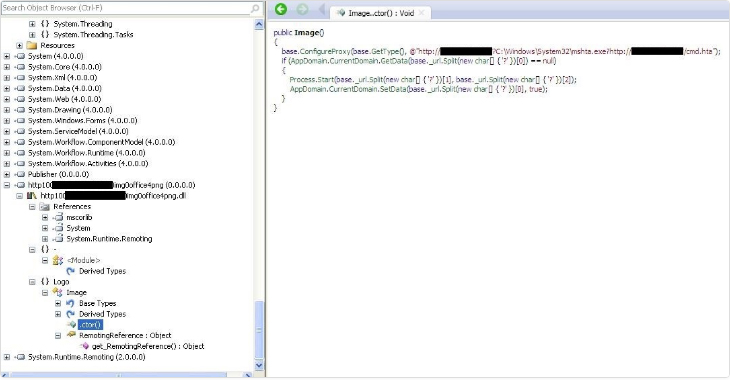Screen dimensions: 730x380
Task: Expand the System.Core (4.0.0.0) assembly
Action: click(x=7, y=67)
